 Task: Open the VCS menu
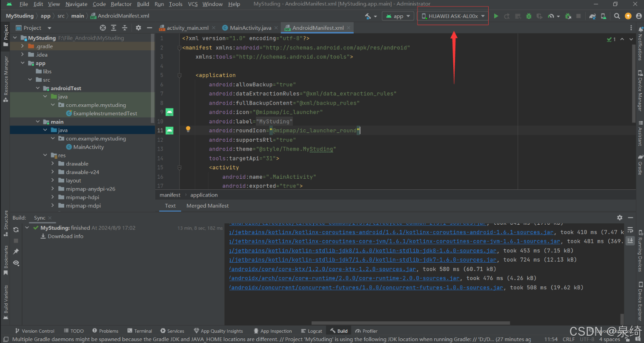[x=193, y=4]
